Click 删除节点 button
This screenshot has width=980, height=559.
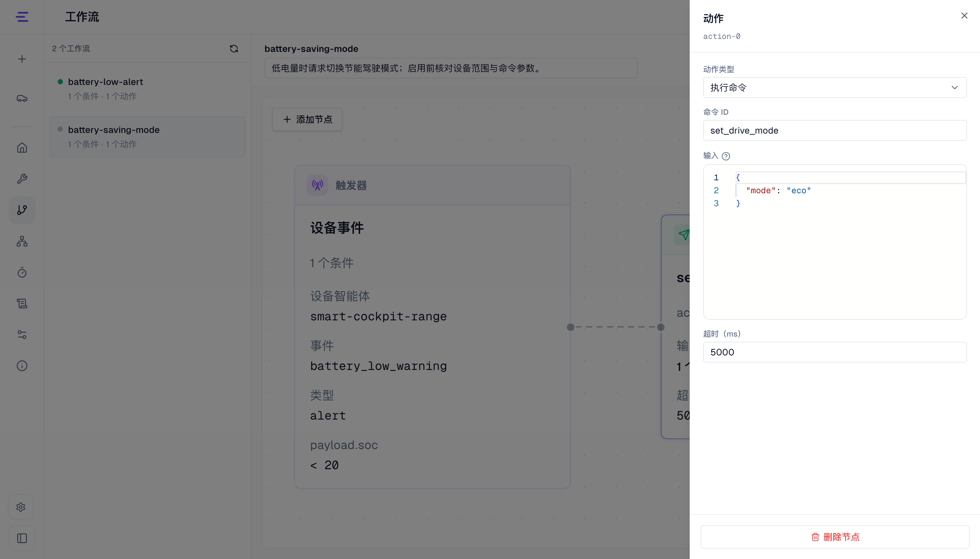pyautogui.click(x=834, y=537)
